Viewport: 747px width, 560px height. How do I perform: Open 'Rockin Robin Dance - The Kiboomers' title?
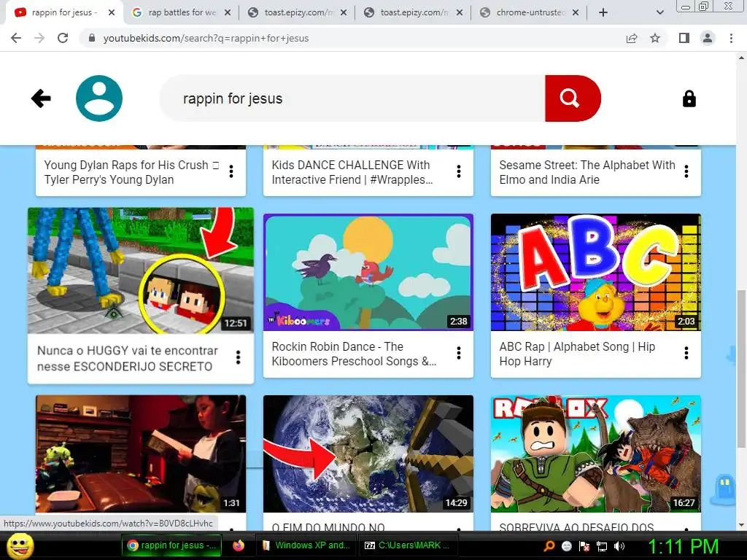(354, 354)
